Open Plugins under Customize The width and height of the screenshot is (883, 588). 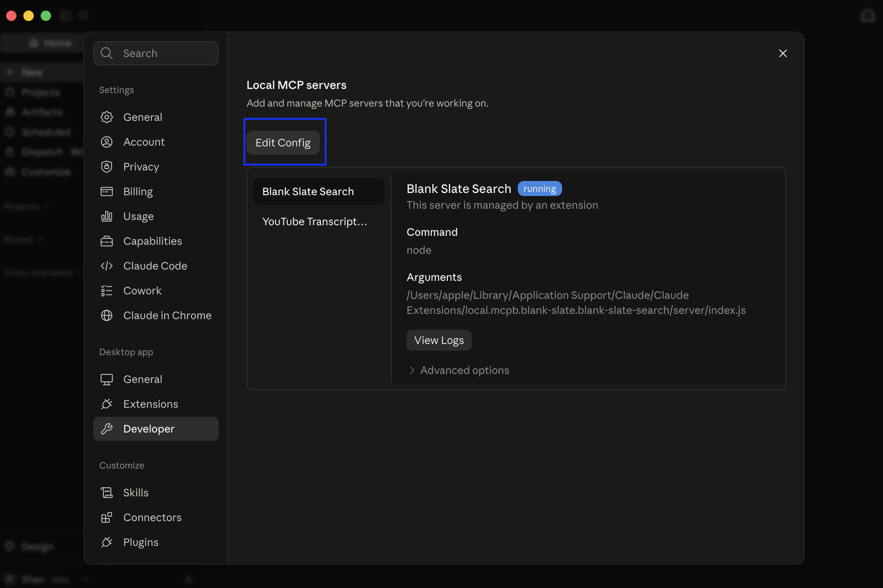coord(156,542)
